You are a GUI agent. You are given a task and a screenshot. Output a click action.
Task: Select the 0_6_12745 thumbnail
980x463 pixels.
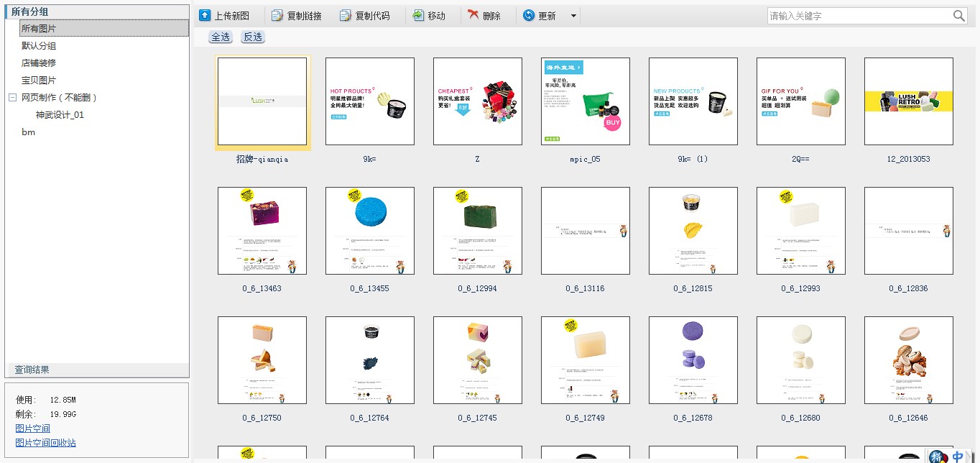pos(478,360)
